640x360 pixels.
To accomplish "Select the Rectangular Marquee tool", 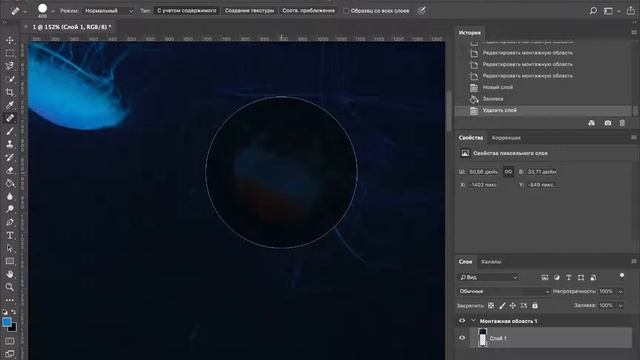I will click(10, 53).
